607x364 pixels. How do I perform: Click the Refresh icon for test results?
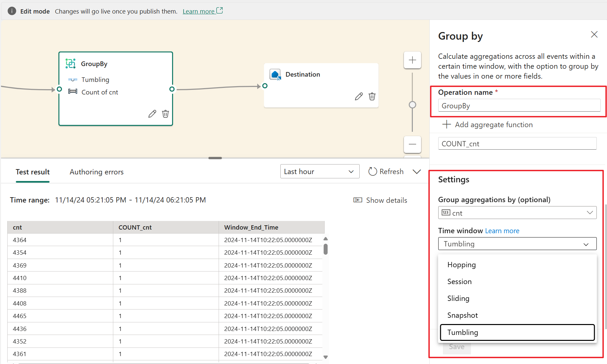point(373,171)
